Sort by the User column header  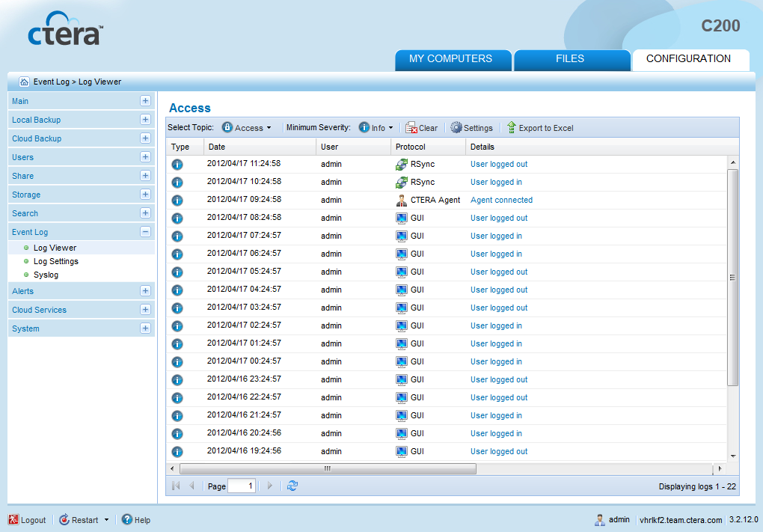click(x=354, y=147)
